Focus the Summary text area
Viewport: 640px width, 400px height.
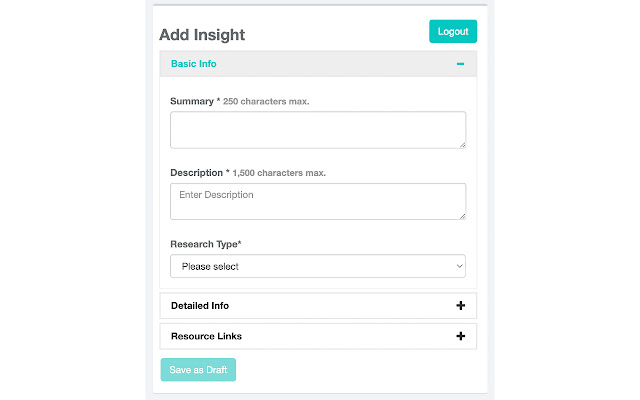point(317,130)
